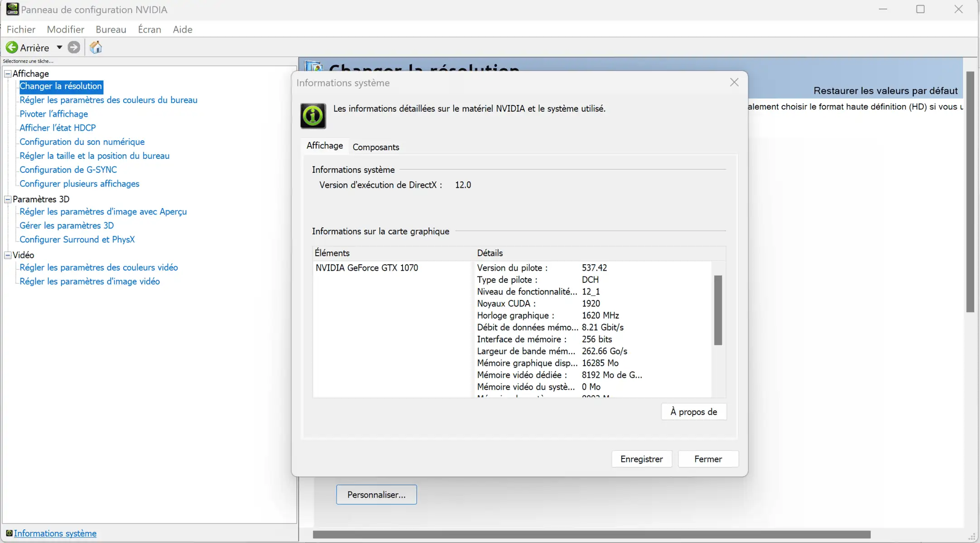Click the details list vertical scrollbar thumb

click(x=718, y=310)
